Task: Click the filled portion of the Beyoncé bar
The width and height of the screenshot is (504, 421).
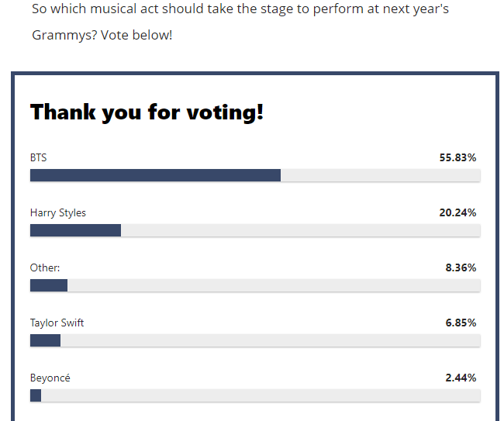Action: click(x=36, y=395)
